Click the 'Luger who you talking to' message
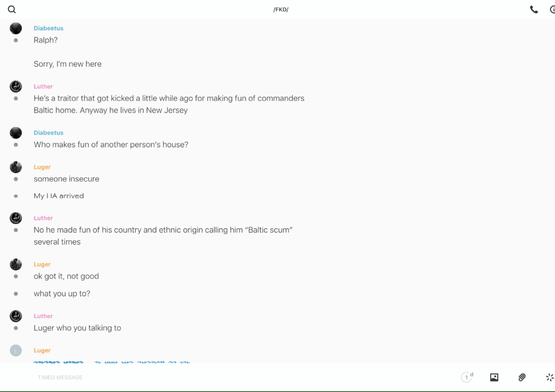This screenshot has height=392, width=555. pos(77,328)
